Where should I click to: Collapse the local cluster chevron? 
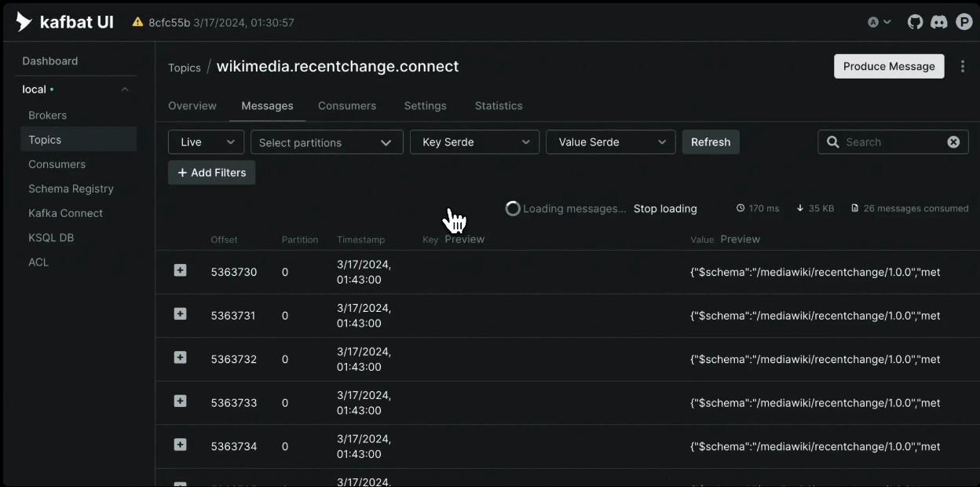tap(125, 90)
